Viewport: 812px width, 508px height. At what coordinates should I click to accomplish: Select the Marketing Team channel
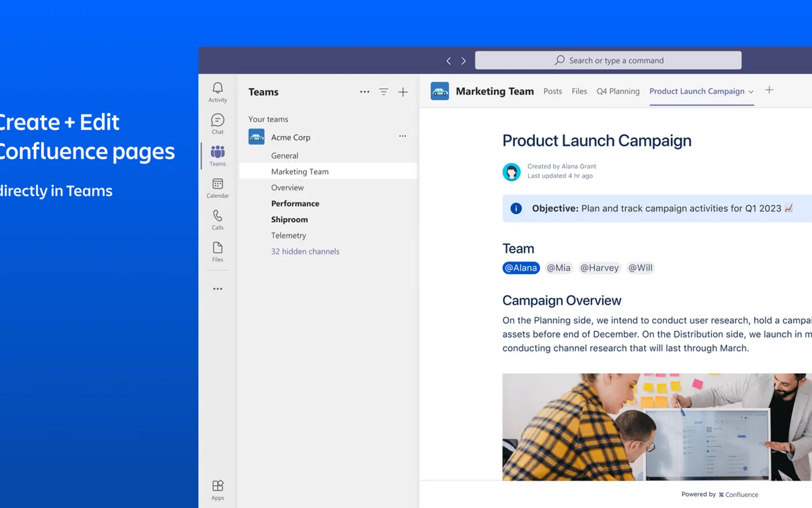tap(328, 171)
